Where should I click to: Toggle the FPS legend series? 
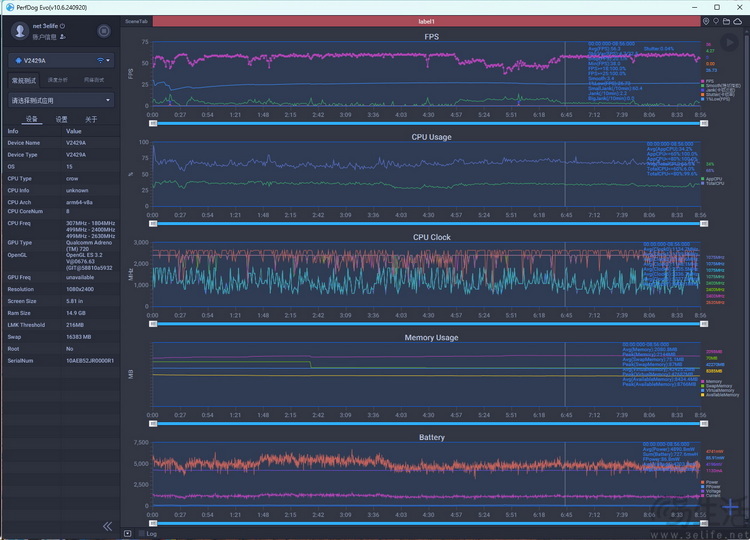pyautogui.click(x=708, y=81)
